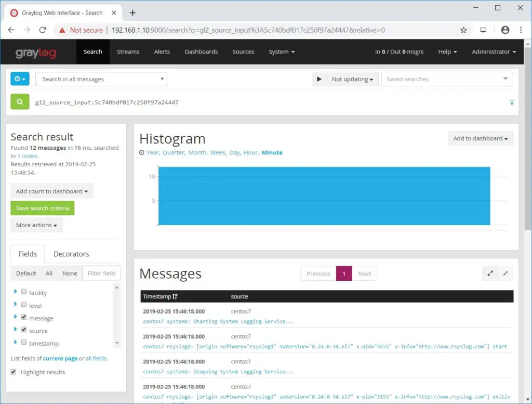Click the query help lightbulb icon
532x404 pixels.
tap(512, 102)
